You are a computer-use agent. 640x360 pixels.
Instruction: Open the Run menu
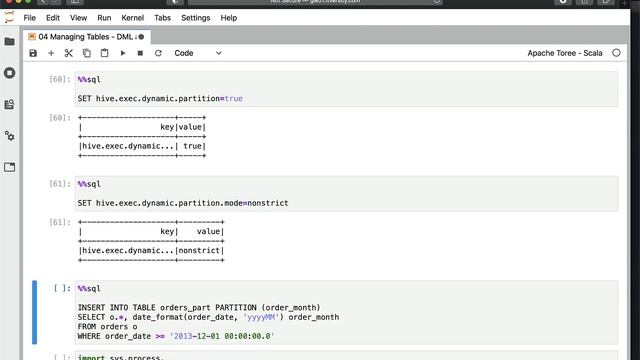[104, 18]
